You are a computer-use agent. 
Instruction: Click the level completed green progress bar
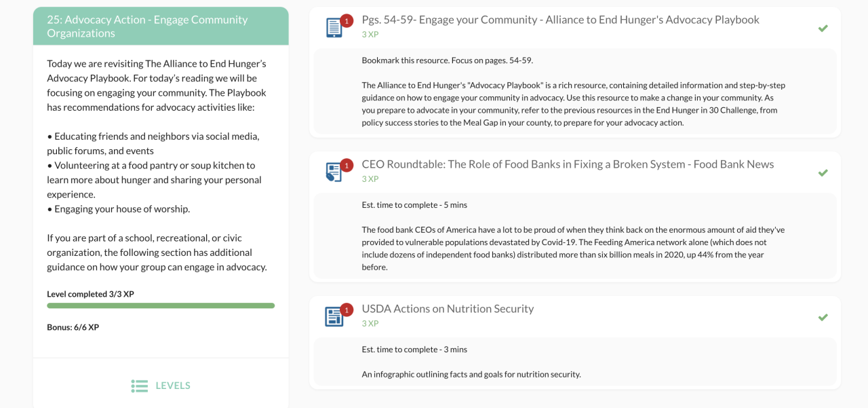[161, 306]
